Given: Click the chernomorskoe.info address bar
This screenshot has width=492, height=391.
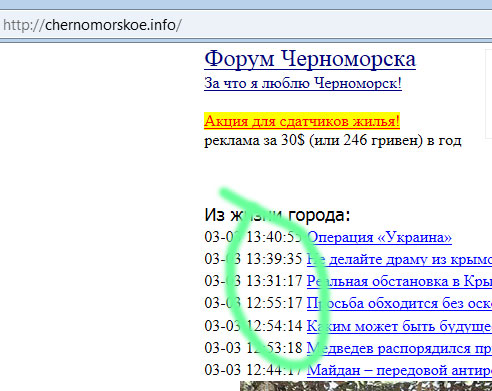Looking at the screenshot, I should 246,25.
